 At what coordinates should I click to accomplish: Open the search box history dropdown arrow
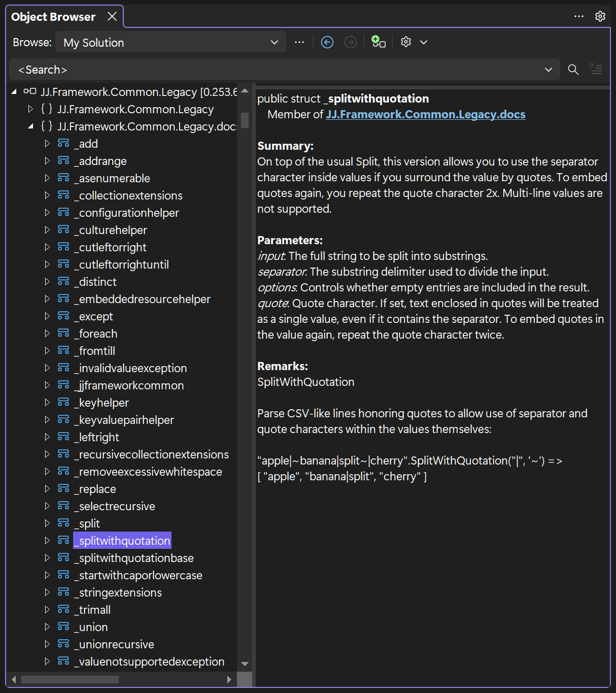click(549, 70)
